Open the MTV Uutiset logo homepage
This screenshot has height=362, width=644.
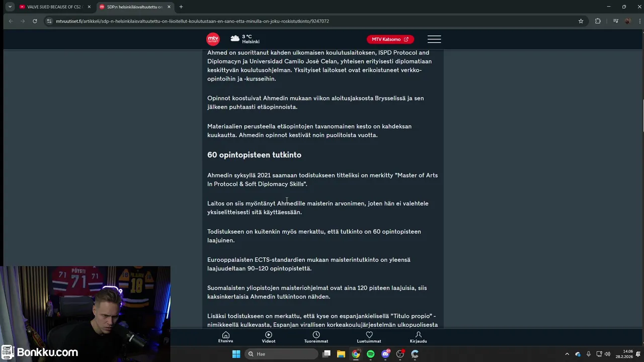tap(213, 39)
